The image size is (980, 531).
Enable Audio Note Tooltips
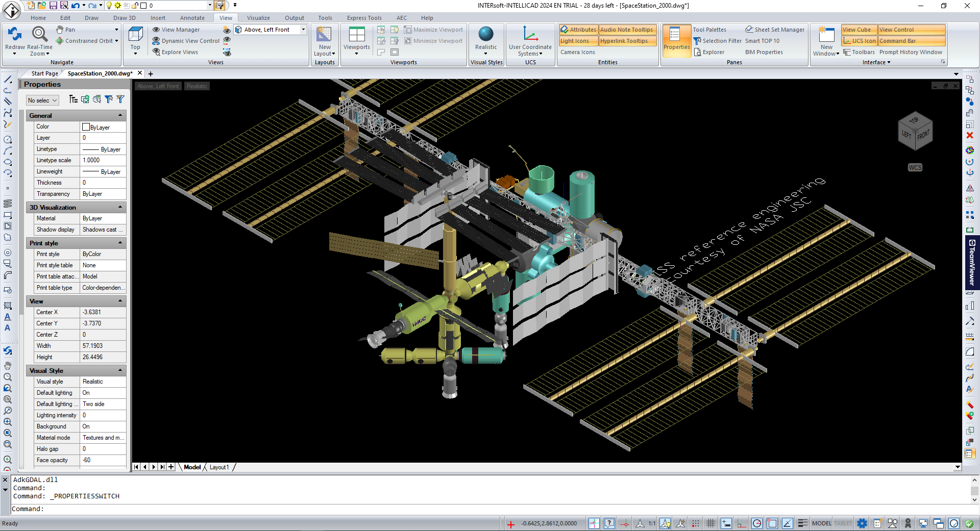pyautogui.click(x=627, y=30)
